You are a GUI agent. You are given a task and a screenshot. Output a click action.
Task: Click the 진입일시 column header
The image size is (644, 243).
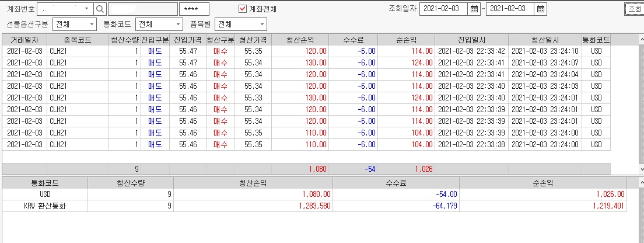pyautogui.click(x=471, y=40)
